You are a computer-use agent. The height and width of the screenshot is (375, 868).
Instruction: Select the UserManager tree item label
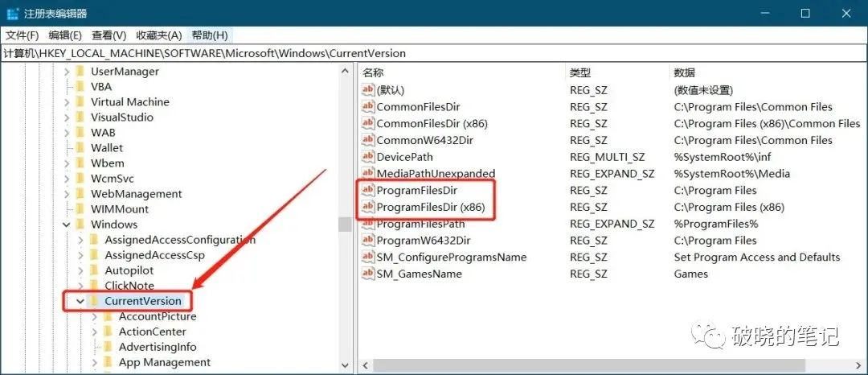[125, 72]
